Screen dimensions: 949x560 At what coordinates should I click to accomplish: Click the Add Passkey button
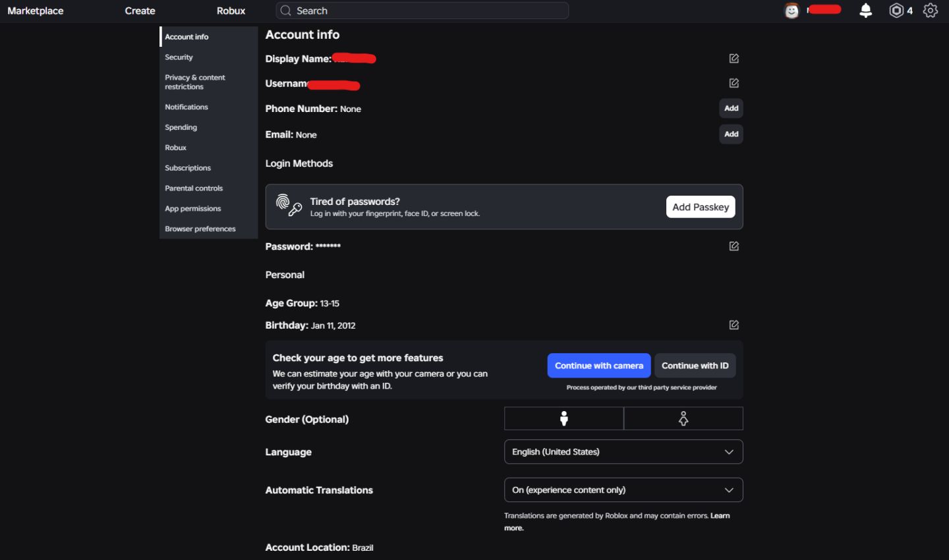click(701, 207)
